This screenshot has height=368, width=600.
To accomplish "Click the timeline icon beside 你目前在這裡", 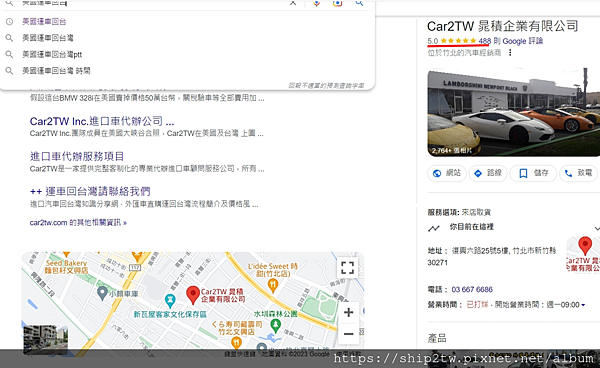I will (434, 228).
